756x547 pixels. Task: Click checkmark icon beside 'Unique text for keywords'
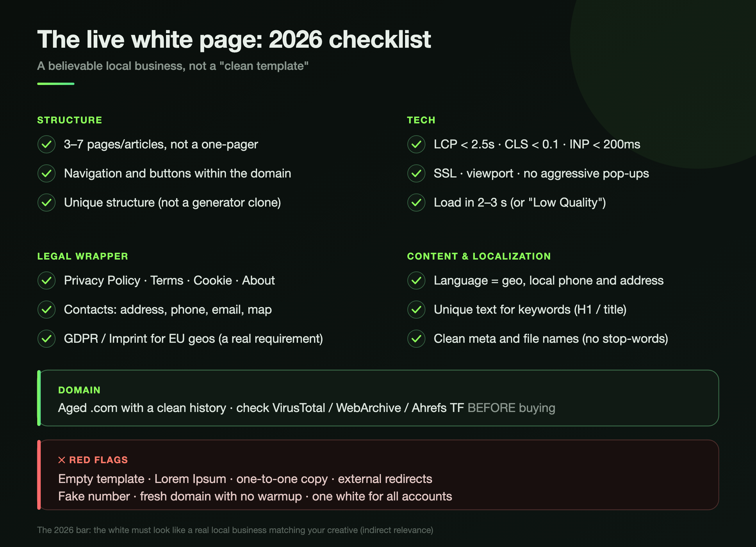pos(416,310)
